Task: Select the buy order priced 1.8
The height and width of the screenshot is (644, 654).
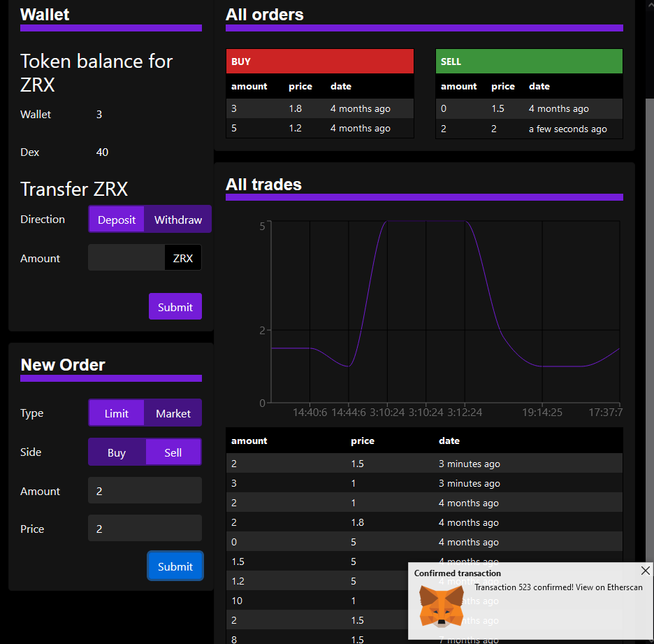Action: (320, 109)
